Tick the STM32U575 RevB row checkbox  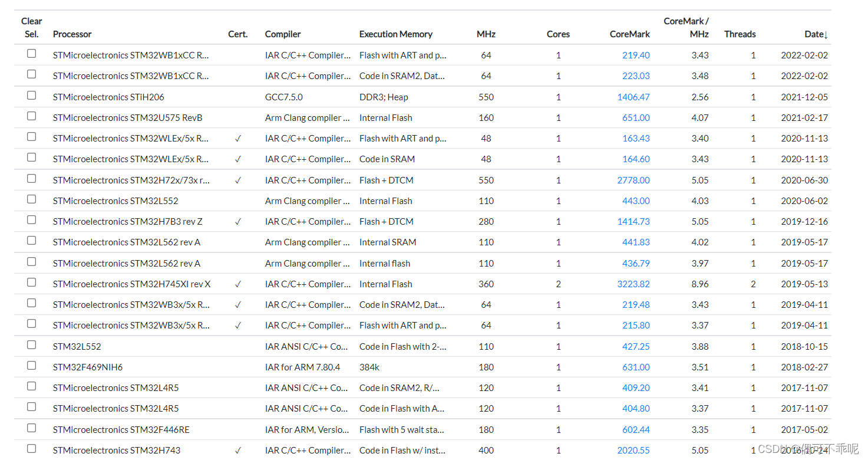[x=32, y=116]
